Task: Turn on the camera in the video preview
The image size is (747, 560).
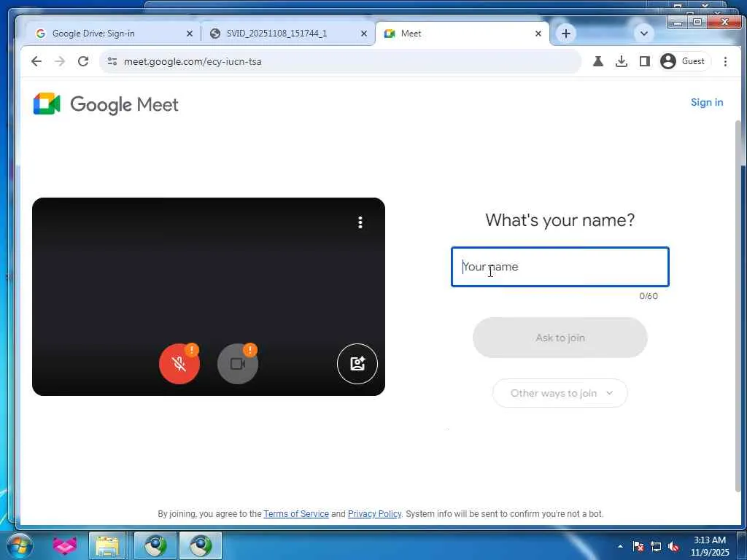Action: pyautogui.click(x=238, y=364)
